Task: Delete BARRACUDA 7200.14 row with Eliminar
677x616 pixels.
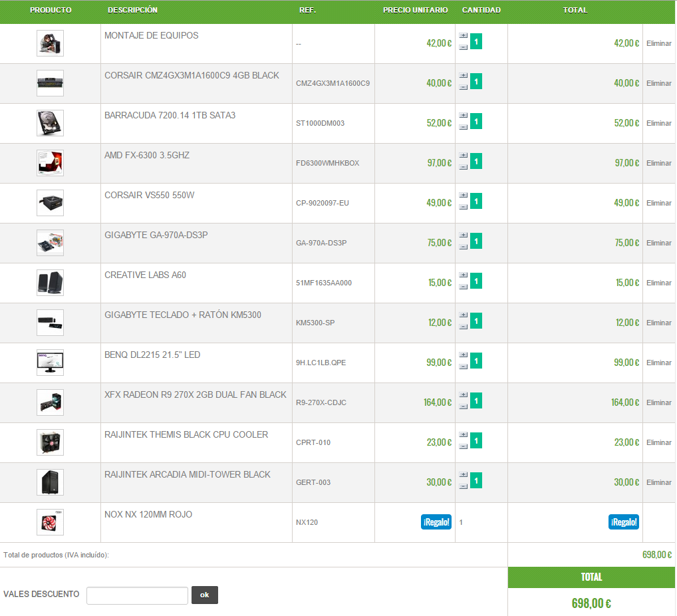Action: point(658,123)
